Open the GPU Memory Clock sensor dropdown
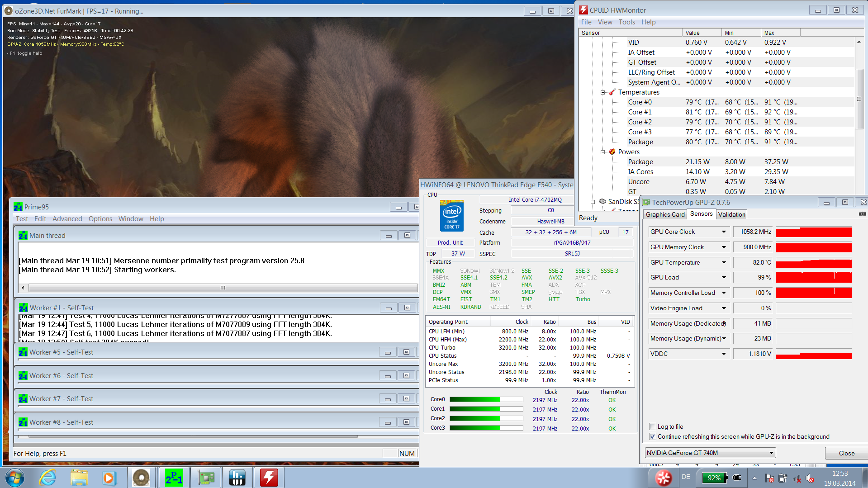The height and width of the screenshot is (488, 868). coord(724,247)
